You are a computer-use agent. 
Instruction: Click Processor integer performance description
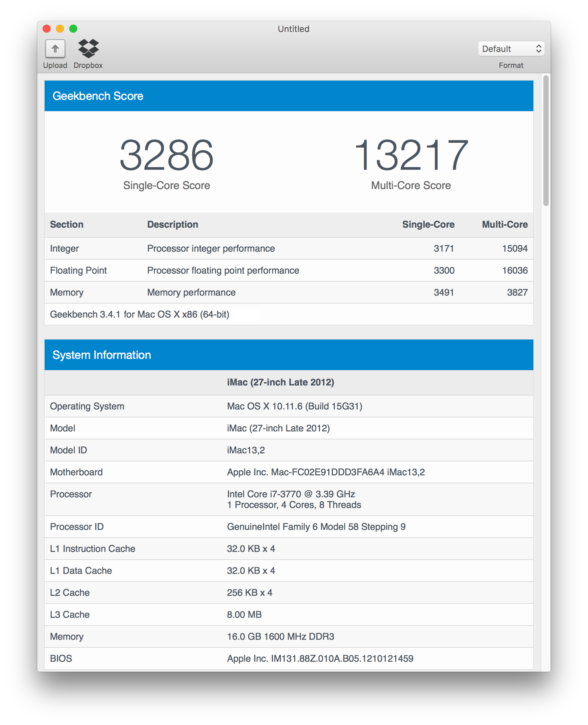click(x=211, y=249)
